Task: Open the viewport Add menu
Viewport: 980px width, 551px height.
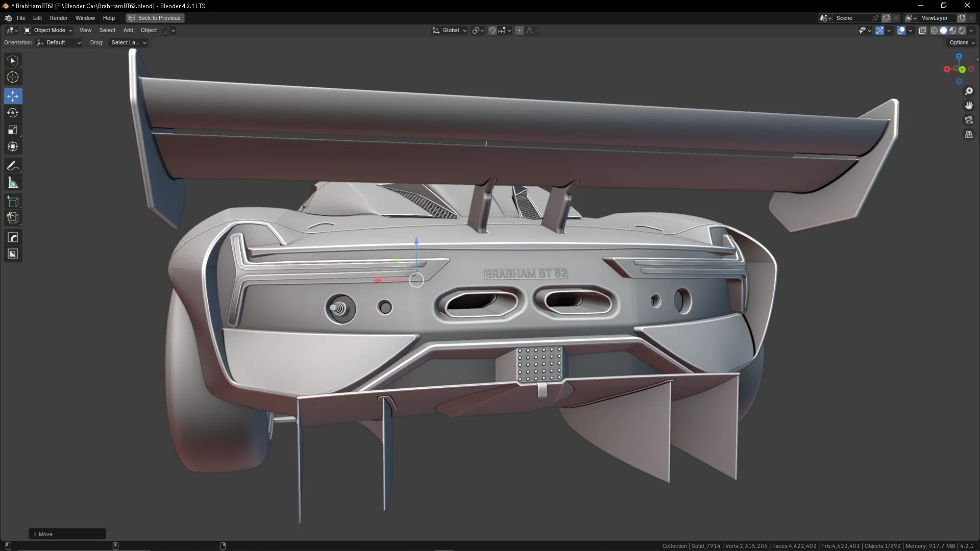Action: 128,31
